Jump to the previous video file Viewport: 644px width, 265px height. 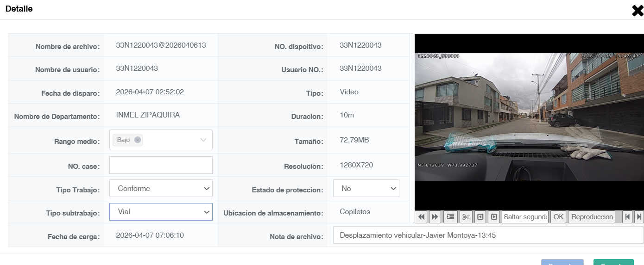pos(628,217)
